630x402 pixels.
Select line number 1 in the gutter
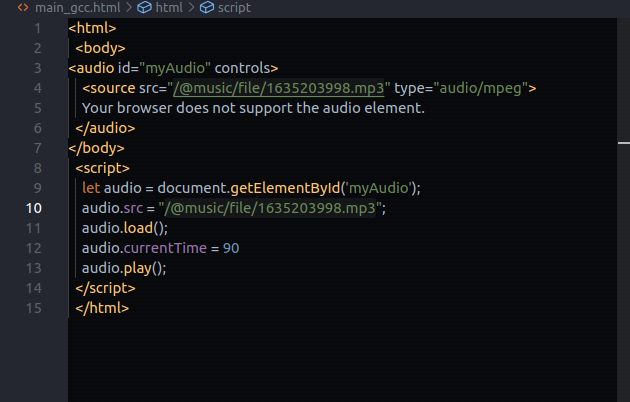point(37,28)
